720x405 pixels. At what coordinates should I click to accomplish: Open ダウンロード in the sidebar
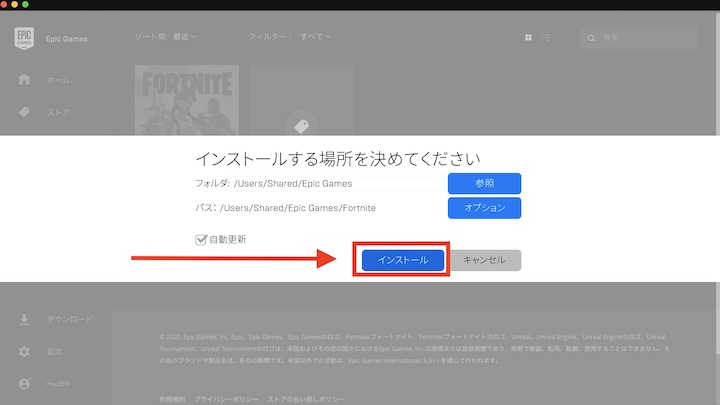pyautogui.click(x=70, y=319)
